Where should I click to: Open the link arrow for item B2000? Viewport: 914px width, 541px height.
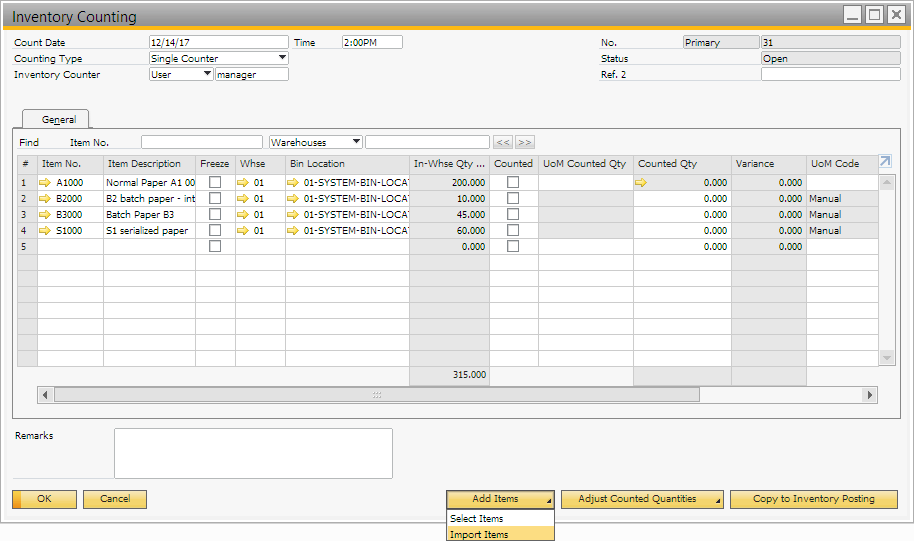click(x=45, y=199)
